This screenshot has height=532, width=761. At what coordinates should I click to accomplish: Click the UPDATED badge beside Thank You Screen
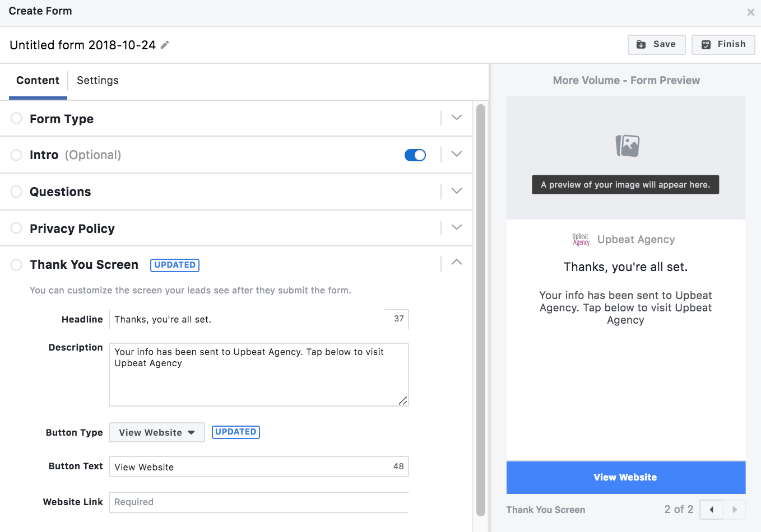pos(175,265)
